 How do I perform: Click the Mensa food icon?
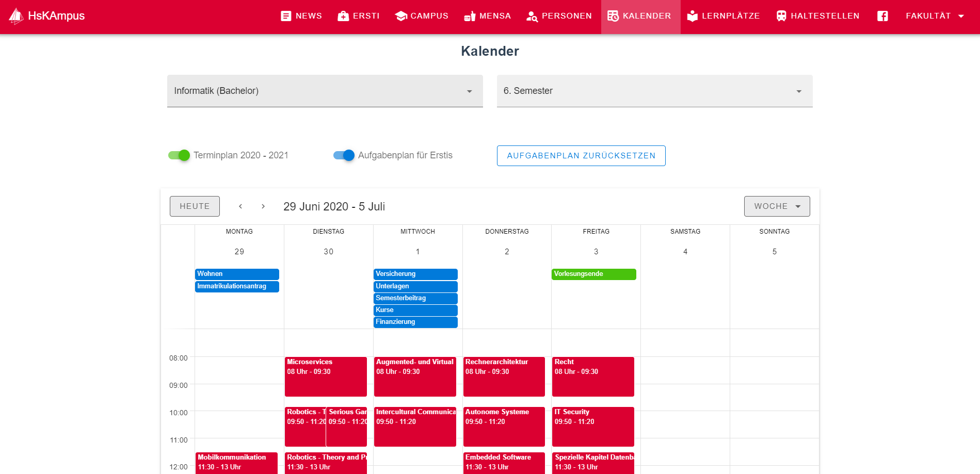tap(470, 17)
